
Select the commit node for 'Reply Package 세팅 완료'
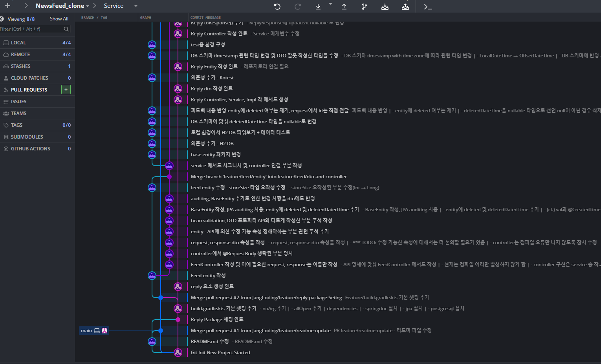pyautogui.click(x=178, y=320)
